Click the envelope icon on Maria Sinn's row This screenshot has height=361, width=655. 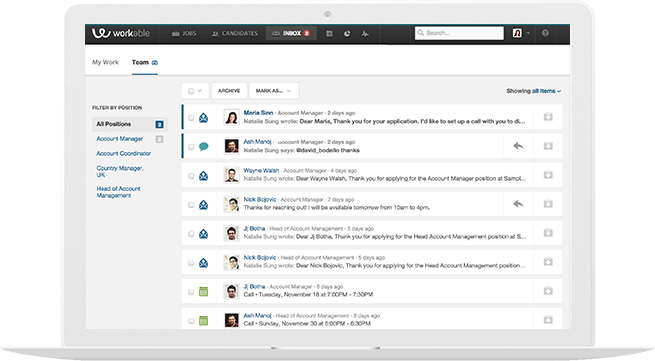(x=203, y=118)
